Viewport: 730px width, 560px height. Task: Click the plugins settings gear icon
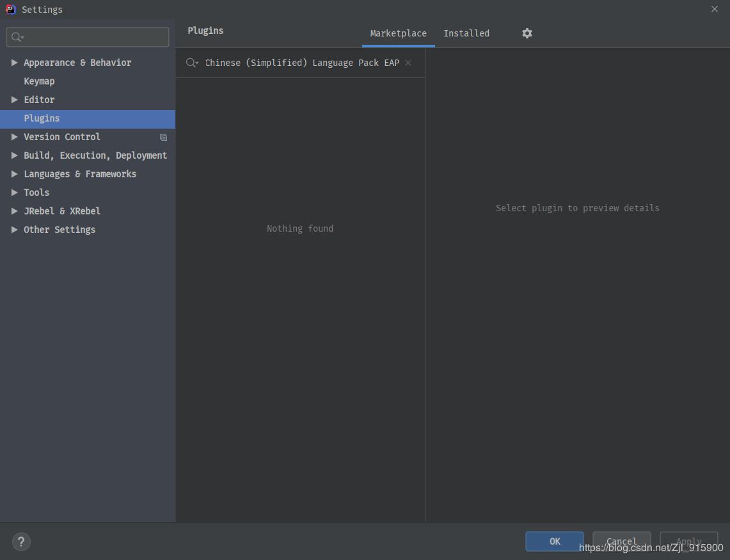pos(527,33)
